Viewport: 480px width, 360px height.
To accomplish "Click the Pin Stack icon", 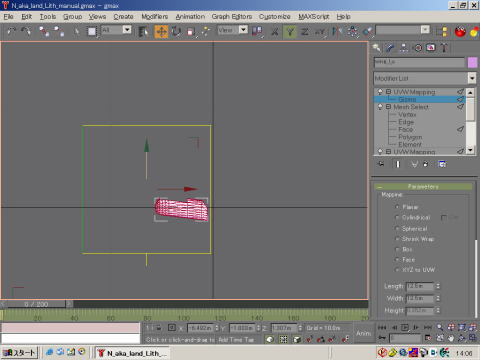I will pyautogui.click(x=381, y=164).
